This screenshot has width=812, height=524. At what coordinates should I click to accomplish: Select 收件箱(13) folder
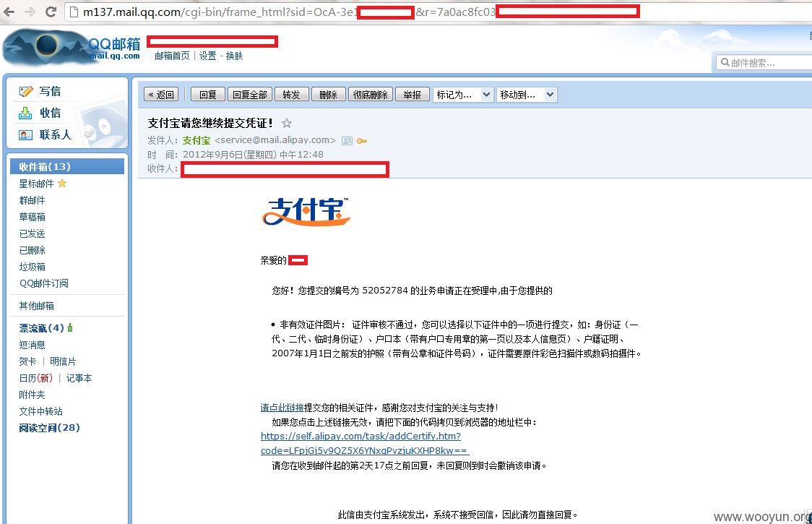click(x=67, y=166)
